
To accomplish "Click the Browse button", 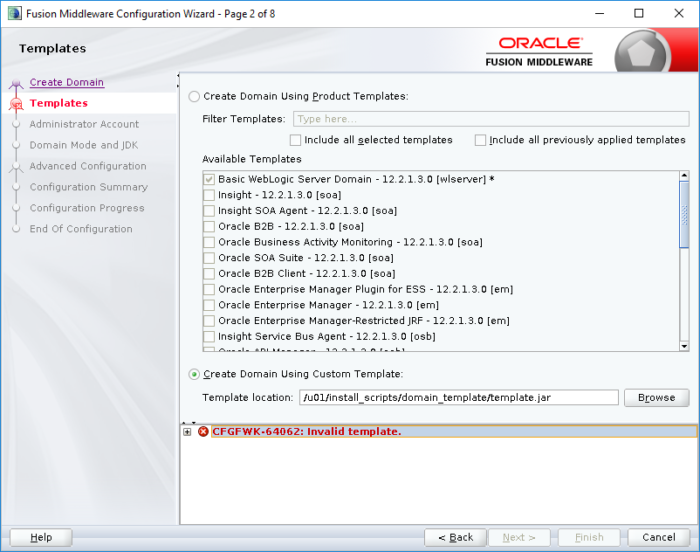I will (x=656, y=397).
